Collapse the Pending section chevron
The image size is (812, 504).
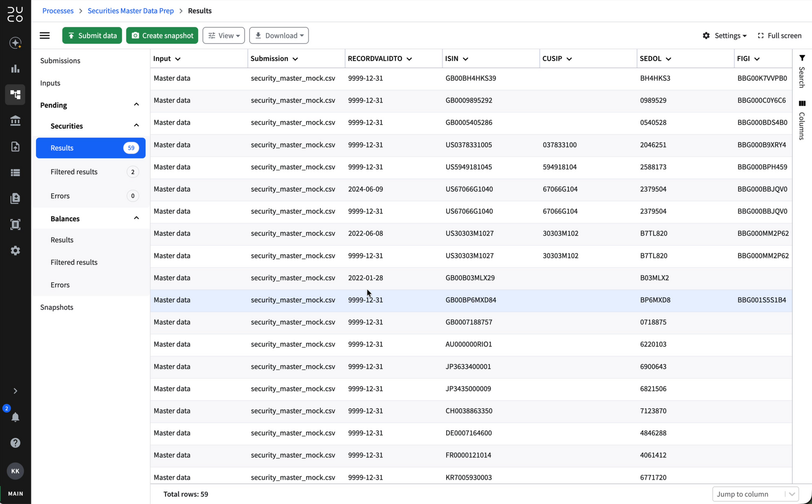click(x=136, y=105)
